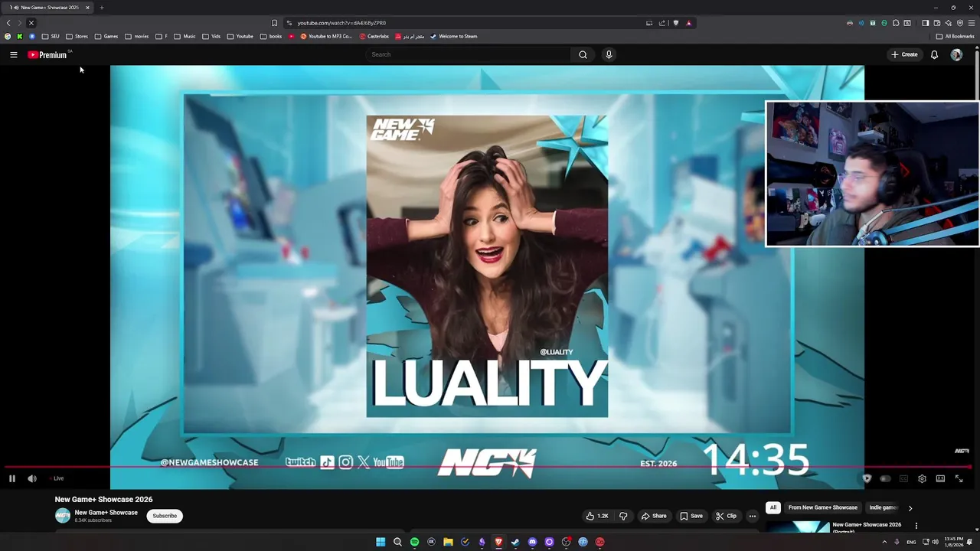Open the Vids bookmarks folder

pos(211,36)
